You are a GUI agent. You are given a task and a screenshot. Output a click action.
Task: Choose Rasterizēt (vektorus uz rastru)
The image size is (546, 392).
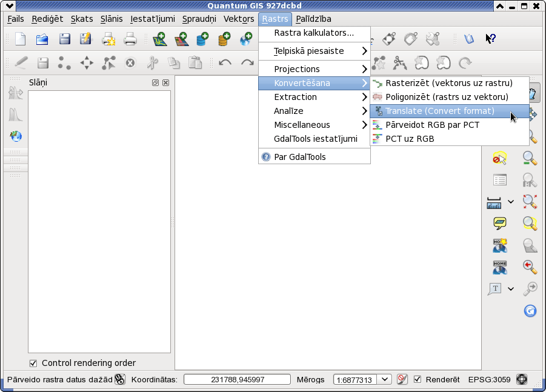coord(450,83)
